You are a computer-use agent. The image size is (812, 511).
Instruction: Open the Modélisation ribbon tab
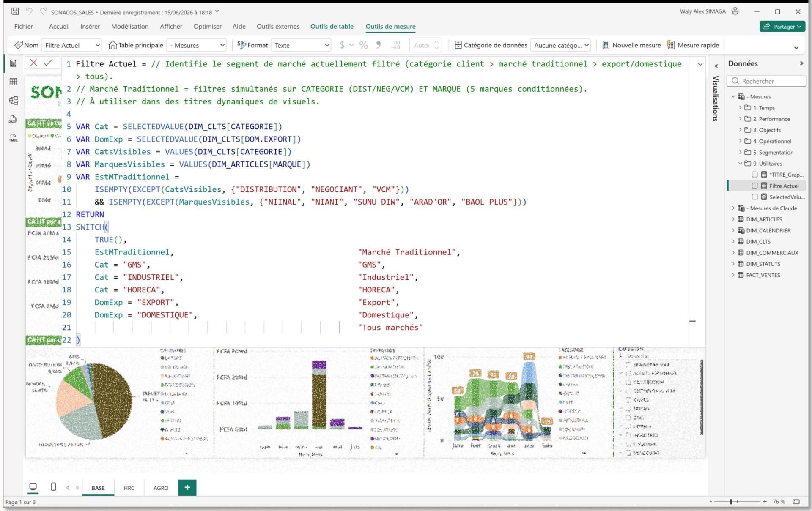(x=130, y=26)
